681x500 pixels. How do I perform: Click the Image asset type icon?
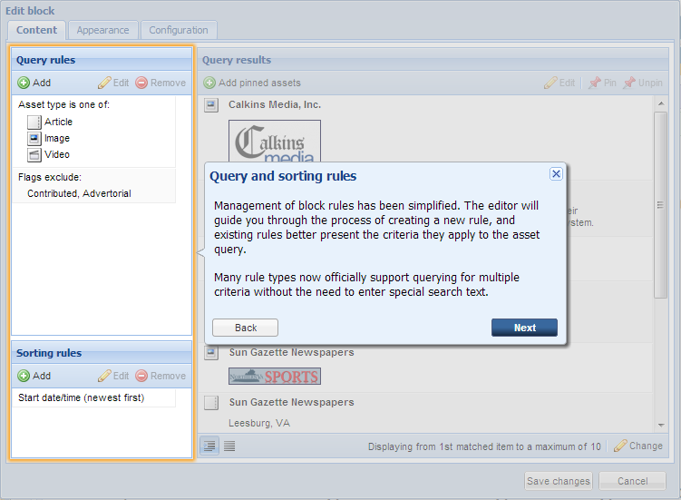point(34,139)
